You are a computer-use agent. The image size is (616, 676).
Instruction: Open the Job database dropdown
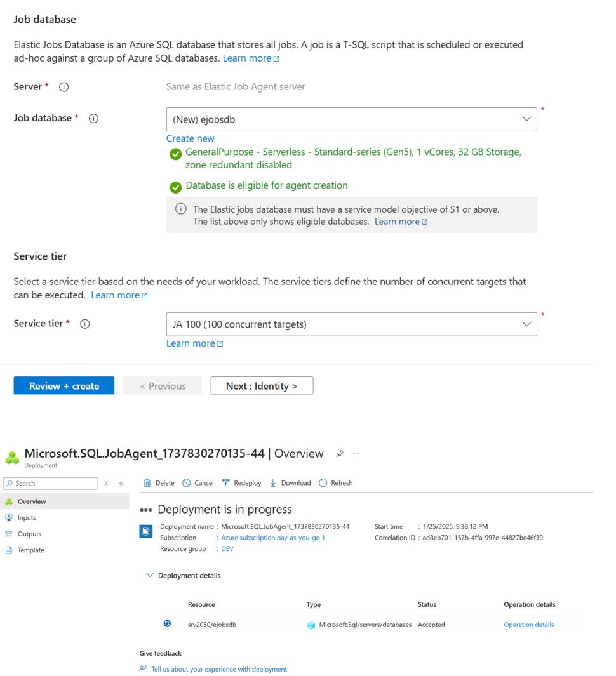352,119
